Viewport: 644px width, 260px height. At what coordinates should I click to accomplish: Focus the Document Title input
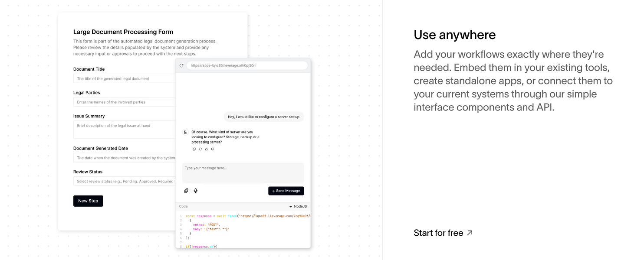pyautogui.click(x=125, y=78)
